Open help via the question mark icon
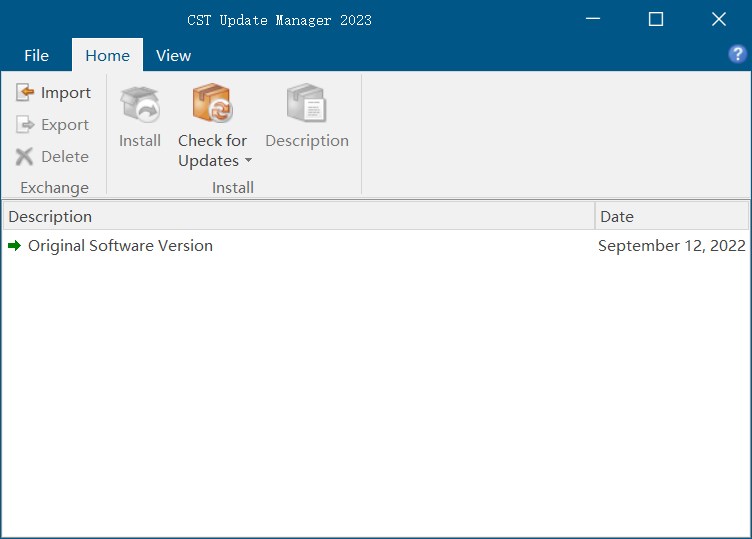The image size is (752, 539). point(737,54)
